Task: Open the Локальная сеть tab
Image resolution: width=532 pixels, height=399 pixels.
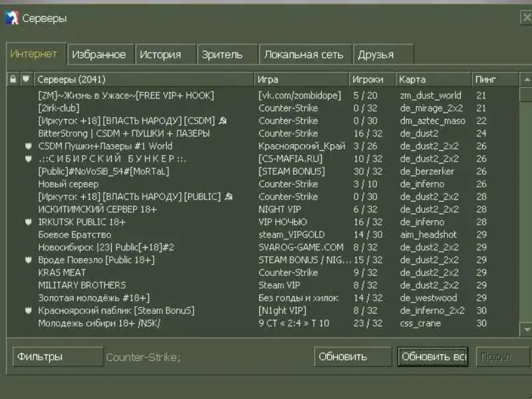Action: [x=304, y=55]
